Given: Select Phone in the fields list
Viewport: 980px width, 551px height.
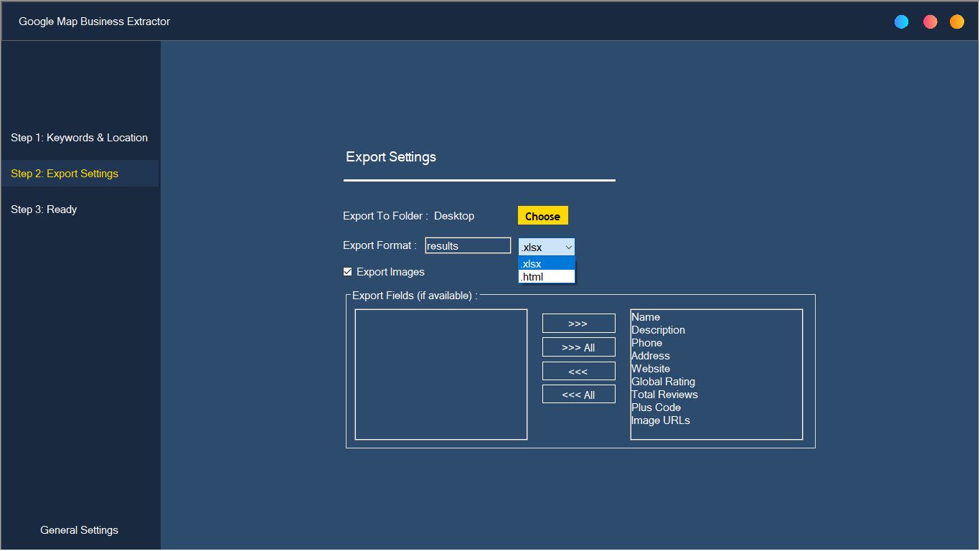Looking at the screenshot, I should (646, 343).
